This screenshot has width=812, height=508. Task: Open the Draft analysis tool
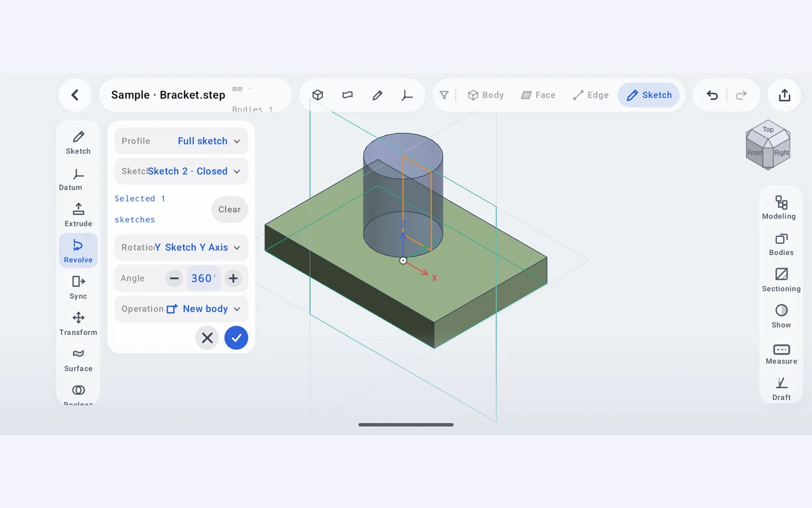point(781,389)
